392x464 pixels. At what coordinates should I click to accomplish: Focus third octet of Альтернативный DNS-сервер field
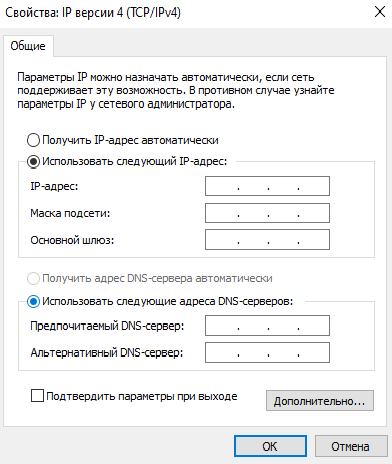283,352
